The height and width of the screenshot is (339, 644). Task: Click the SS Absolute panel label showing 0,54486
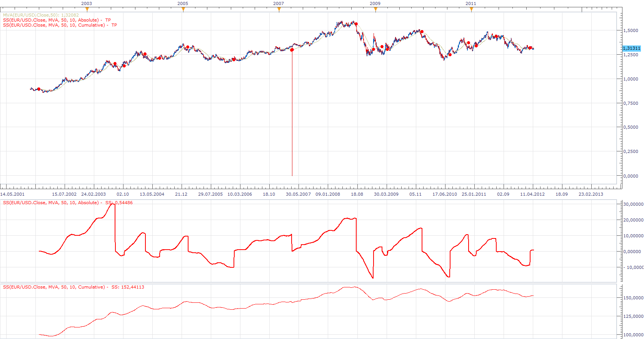(68, 203)
